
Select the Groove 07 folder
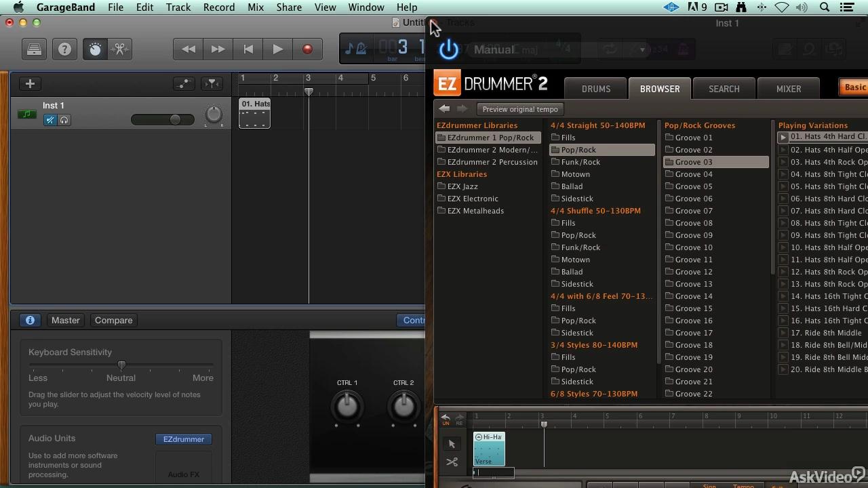pos(688,211)
